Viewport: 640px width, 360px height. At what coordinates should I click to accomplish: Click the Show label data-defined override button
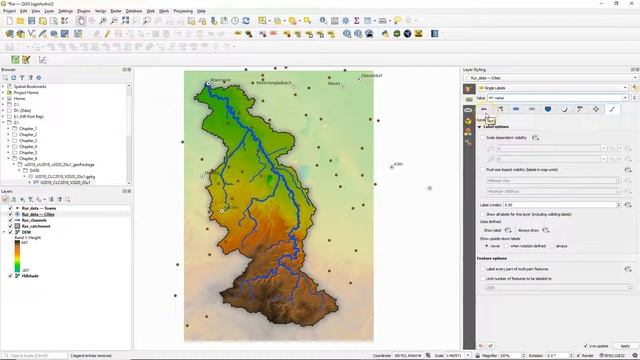coord(508,231)
